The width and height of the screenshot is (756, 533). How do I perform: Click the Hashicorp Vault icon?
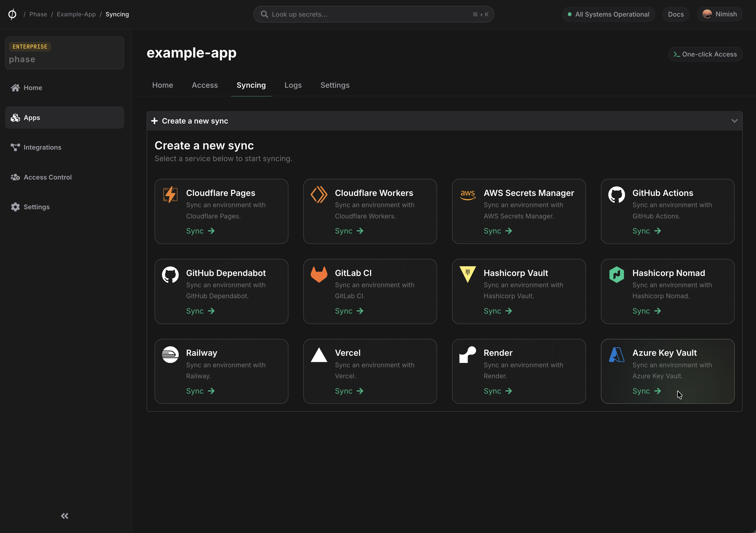[x=468, y=274]
